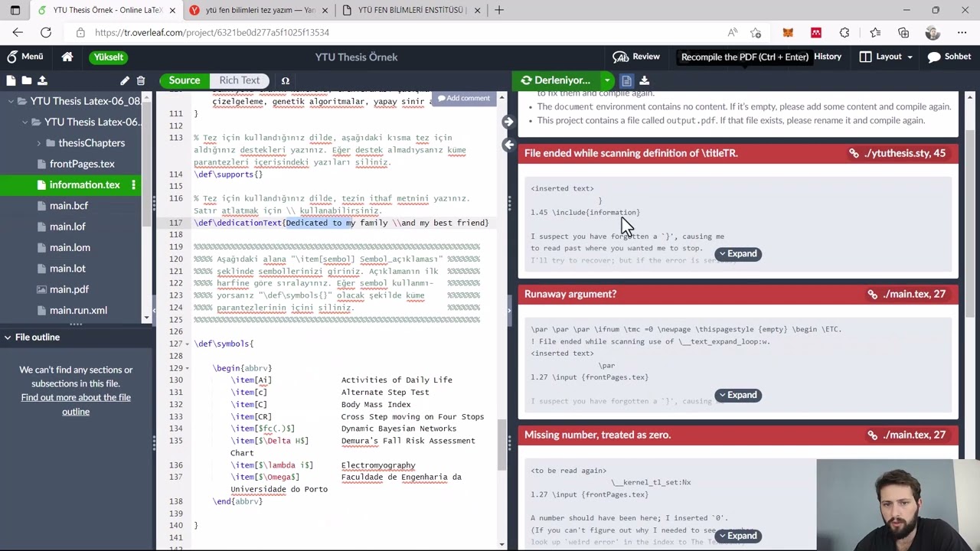This screenshot has height=551, width=980.
Task: Delete the selected file with the trash icon
Action: pyautogui.click(x=141, y=80)
